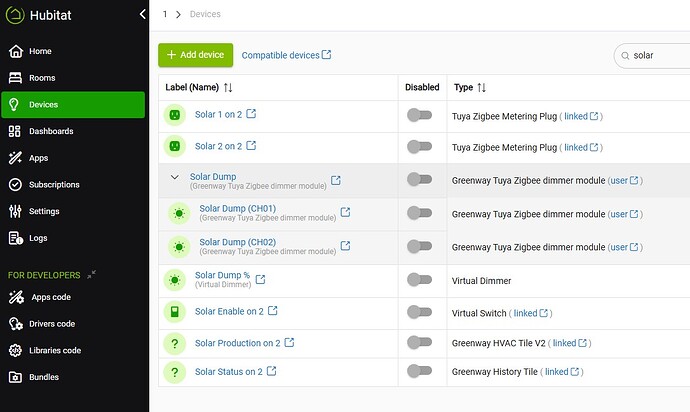Screen dimensions: 690x412
Task: Click the search field containing solar
Action: [x=655, y=56]
